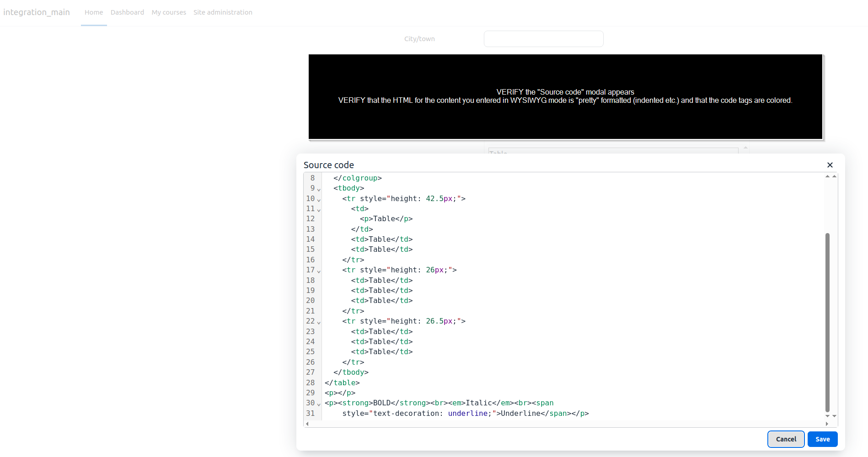The height and width of the screenshot is (457, 868).
Task: Go to My courses
Action: 169,12
